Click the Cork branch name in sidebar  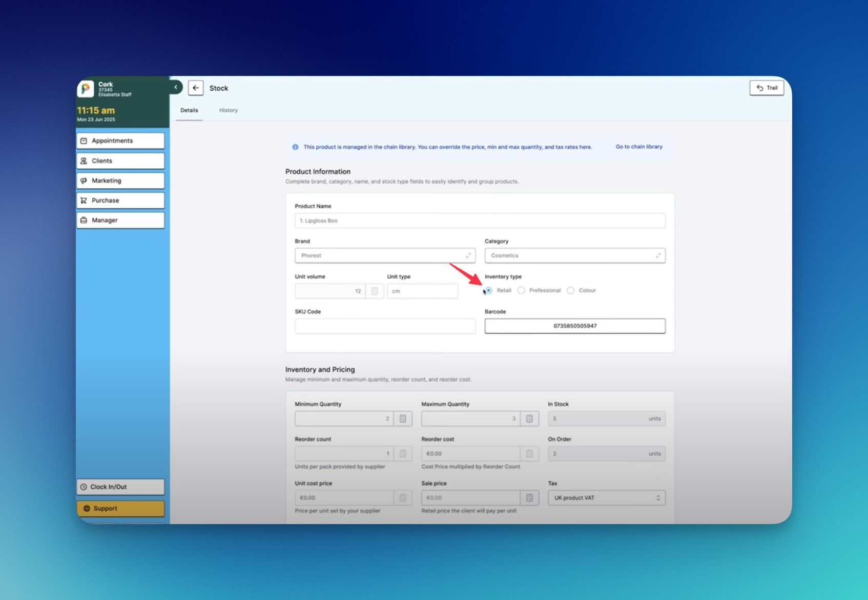pos(106,84)
